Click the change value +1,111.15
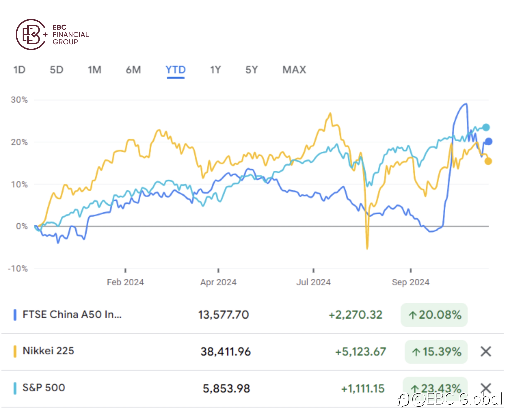The height and width of the screenshot is (420, 507). tap(363, 389)
